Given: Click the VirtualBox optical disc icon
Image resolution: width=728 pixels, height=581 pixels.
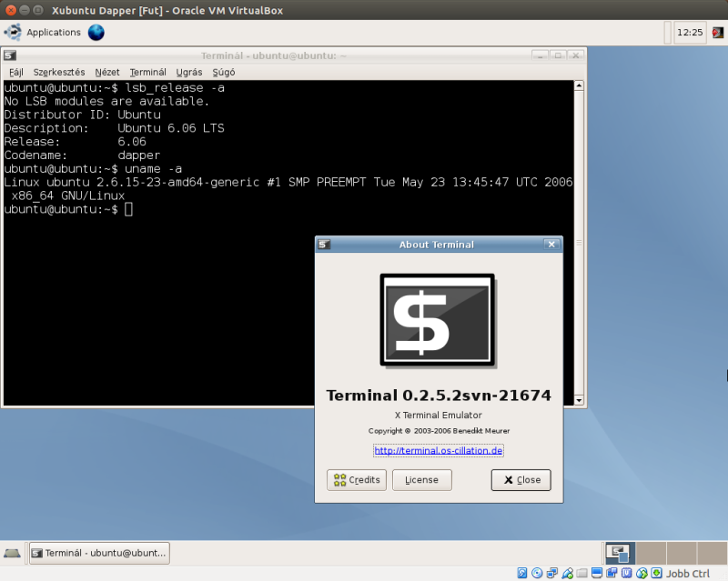Looking at the screenshot, I should (x=537, y=574).
